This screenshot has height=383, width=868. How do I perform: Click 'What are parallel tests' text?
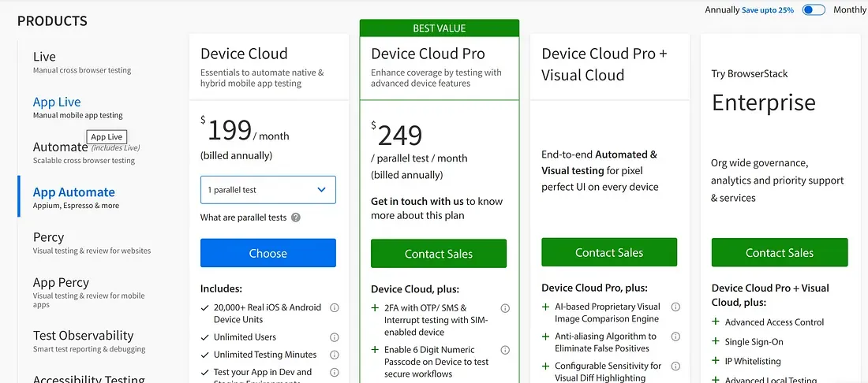244,218
